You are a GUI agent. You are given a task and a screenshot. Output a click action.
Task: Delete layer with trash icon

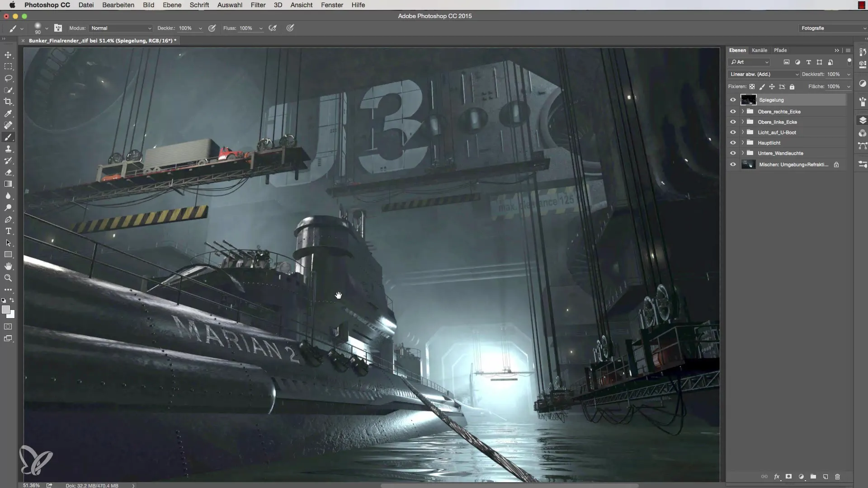tap(837, 477)
